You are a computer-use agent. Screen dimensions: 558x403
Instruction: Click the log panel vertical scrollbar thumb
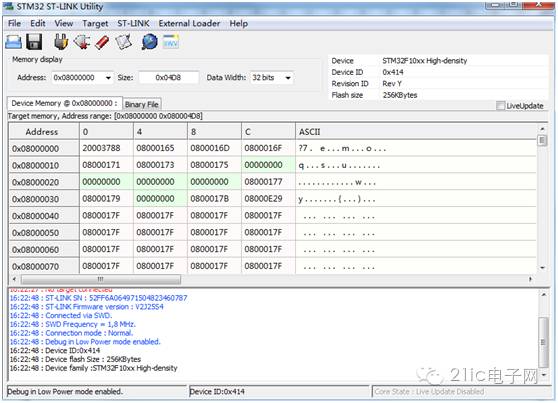(x=543, y=342)
